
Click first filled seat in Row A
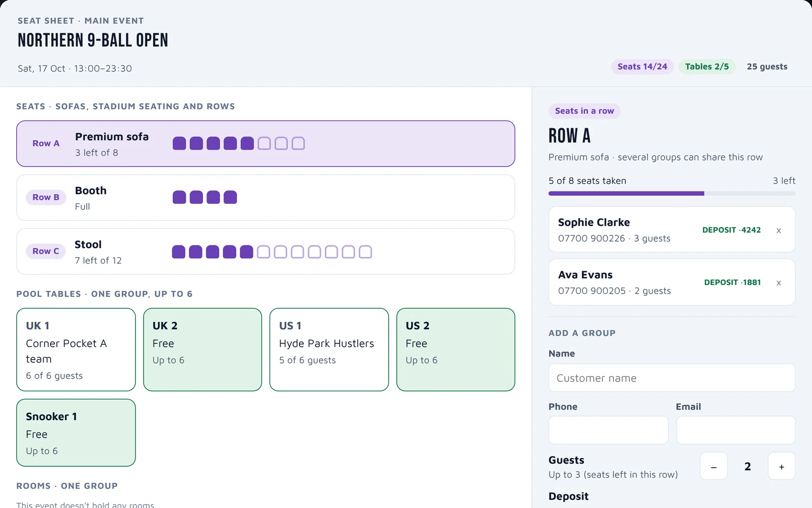[179, 144]
